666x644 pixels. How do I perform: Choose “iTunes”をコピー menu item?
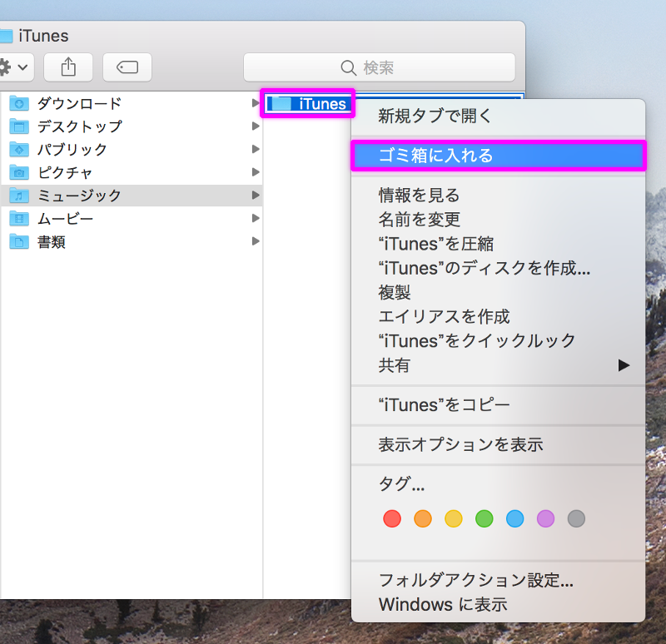[498, 405]
